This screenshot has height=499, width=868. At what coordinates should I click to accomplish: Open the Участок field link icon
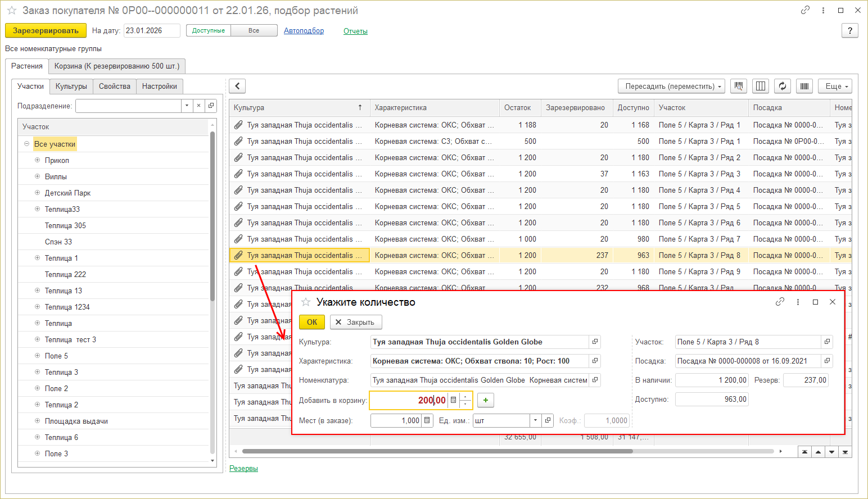pos(827,342)
